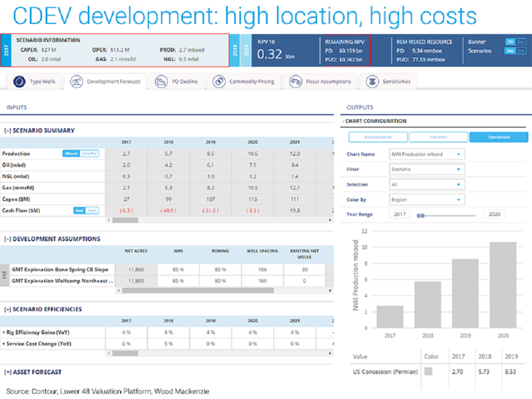
Task: Expand the Asset Forecast section
Action: (8, 372)
